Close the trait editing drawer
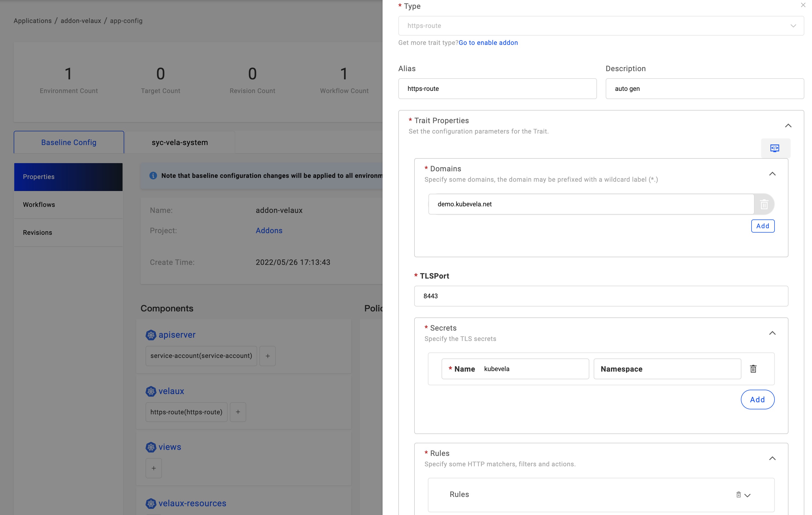812x515 pixels. pyautogui.click(x=803, y=5)
